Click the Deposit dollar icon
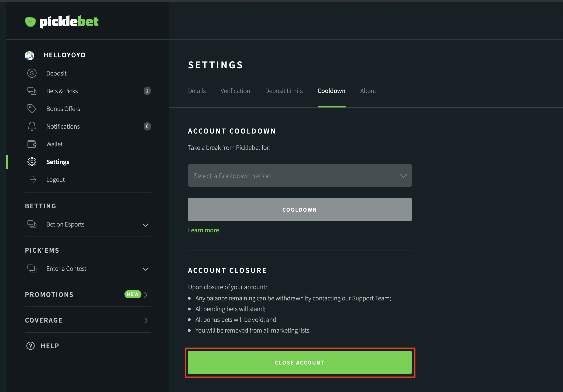Screen dimensions: 563x392 point(32,73)
